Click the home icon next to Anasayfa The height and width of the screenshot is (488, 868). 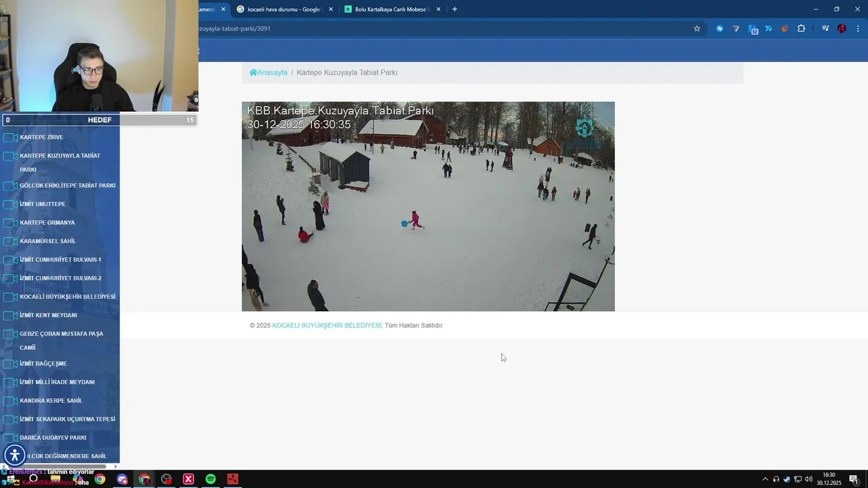tap(253, 73)
